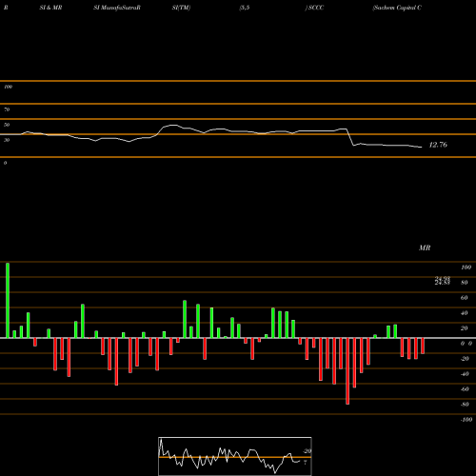476x476 pixels.
Task: Open the small overview chart thumbnail
Action: 235,456
